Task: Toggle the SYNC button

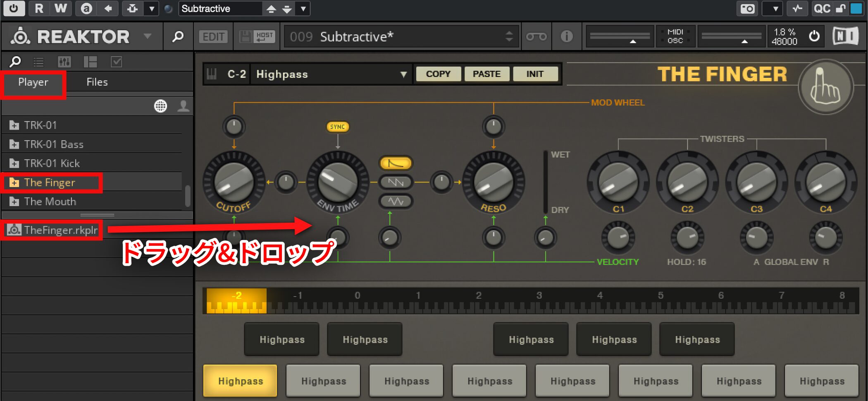Action: coord(338,127)
